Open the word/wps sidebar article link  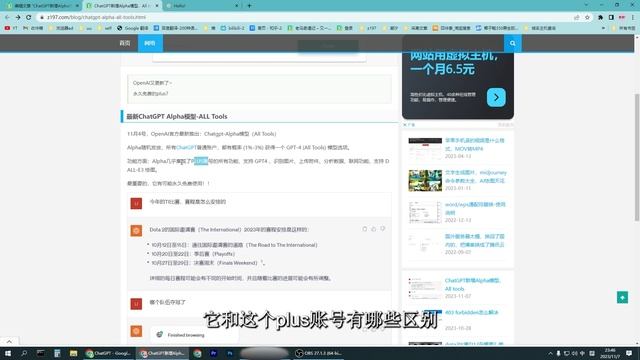pyautogui.click(x=475, y=208)
